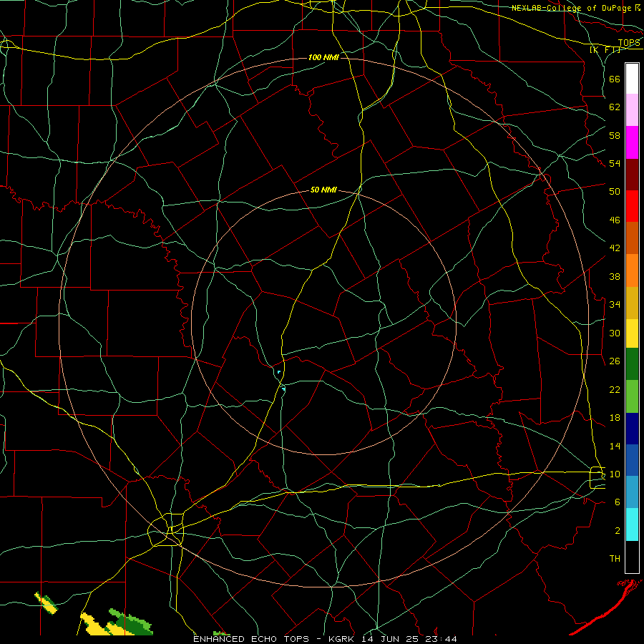Click the upper cyan echo pixel near radar
This screenshot has width=644, height=644.
pyautogui.click(x=279, y=372)
